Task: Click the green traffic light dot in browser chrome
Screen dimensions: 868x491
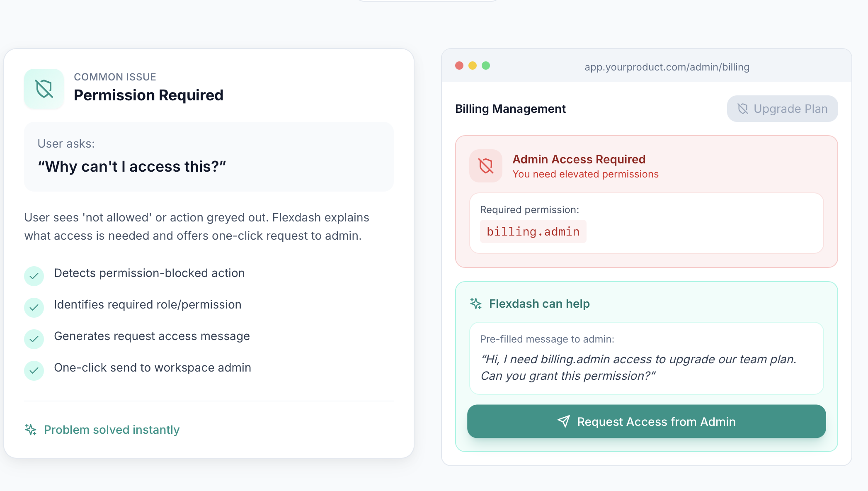Action: point(486,66)
